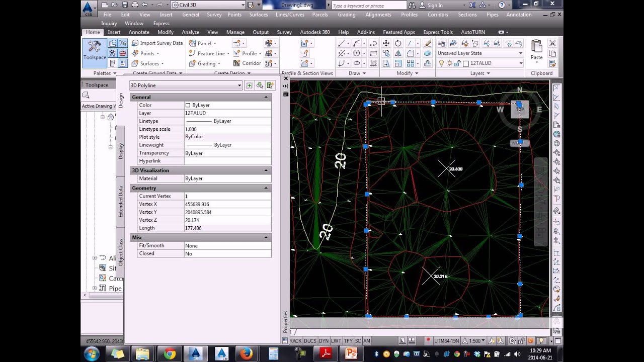644x362 pixels.
Task: Open Firefox from the Windows taskbar
Action: pos(246,354)
